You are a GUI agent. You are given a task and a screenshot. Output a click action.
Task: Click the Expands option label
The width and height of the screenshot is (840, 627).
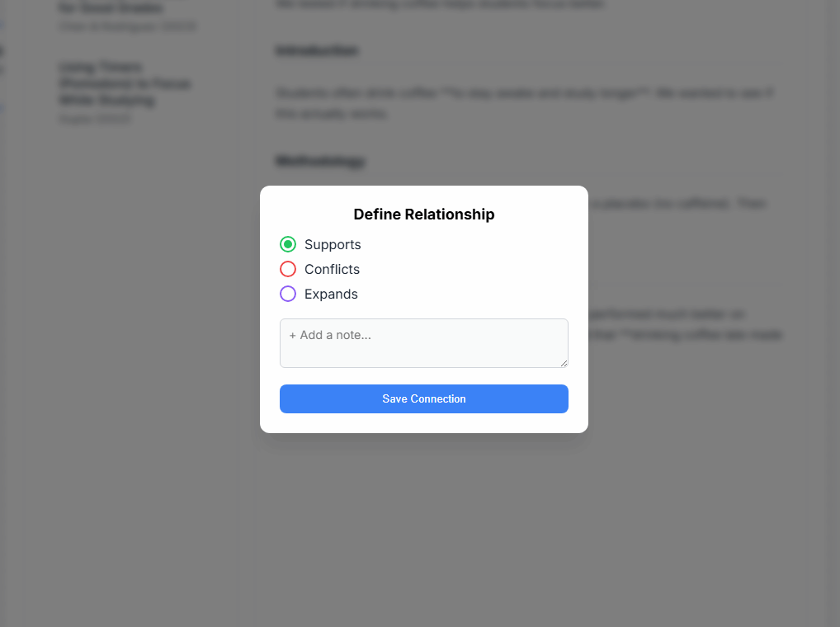(331, 294)
